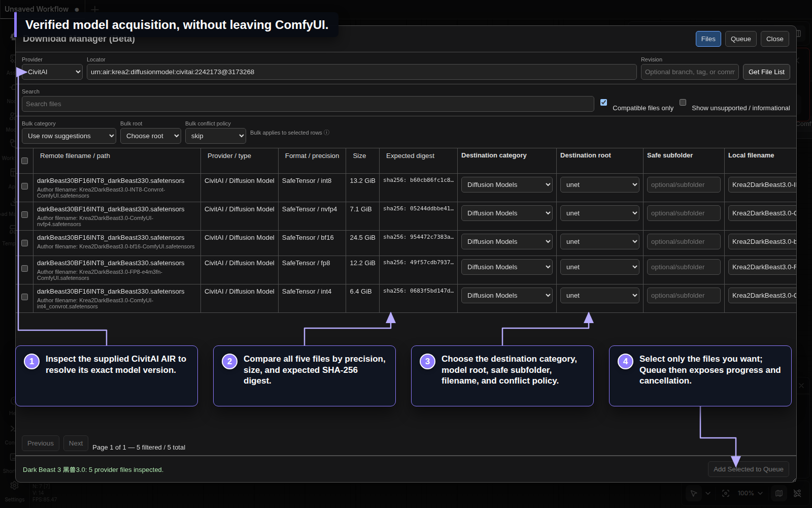Open the Files view of Download Manager

click(708, 39)
